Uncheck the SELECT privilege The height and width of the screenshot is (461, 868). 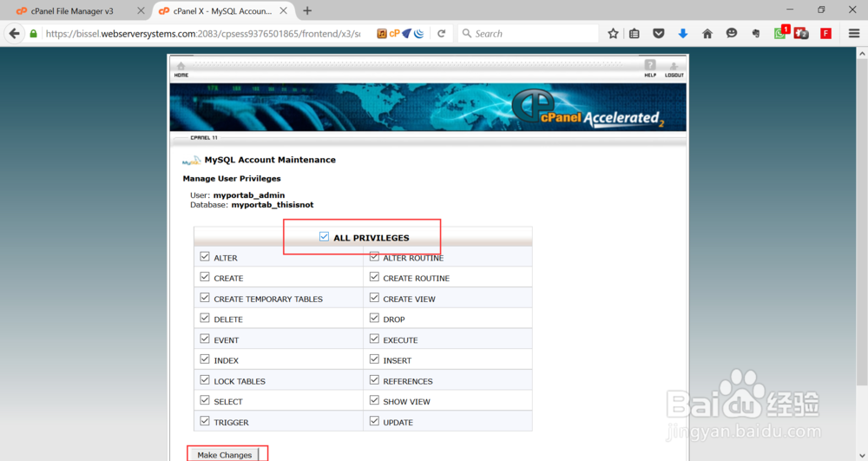[x=205, y=400]
